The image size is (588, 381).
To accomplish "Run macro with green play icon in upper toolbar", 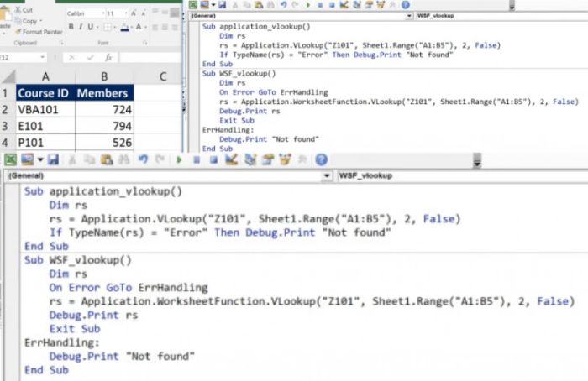I will point(308,5).
